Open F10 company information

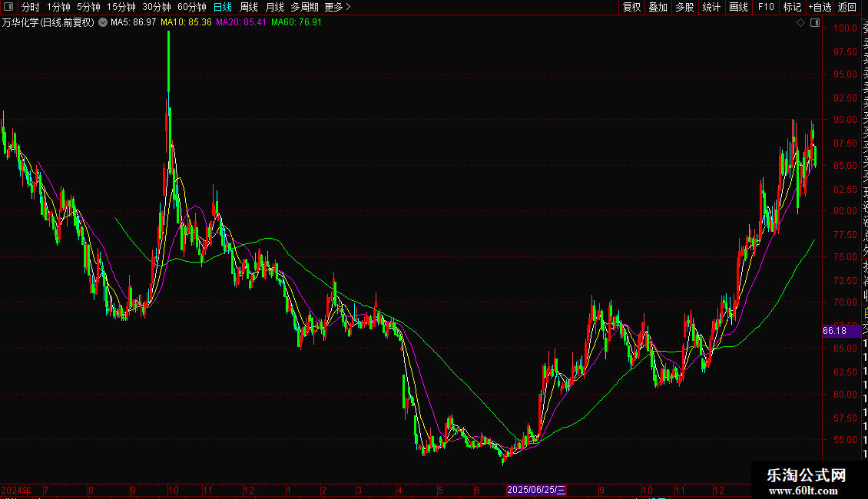coord(766,7)
